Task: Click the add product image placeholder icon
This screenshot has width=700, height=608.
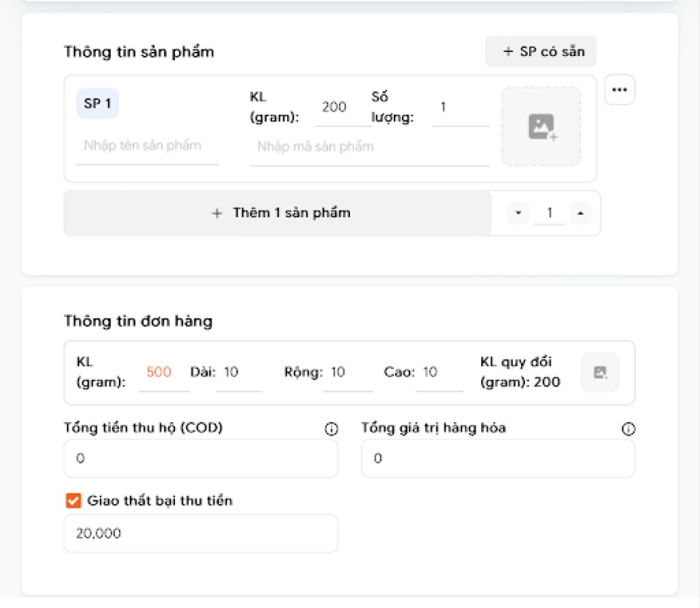Action: (x=541, y=126)
